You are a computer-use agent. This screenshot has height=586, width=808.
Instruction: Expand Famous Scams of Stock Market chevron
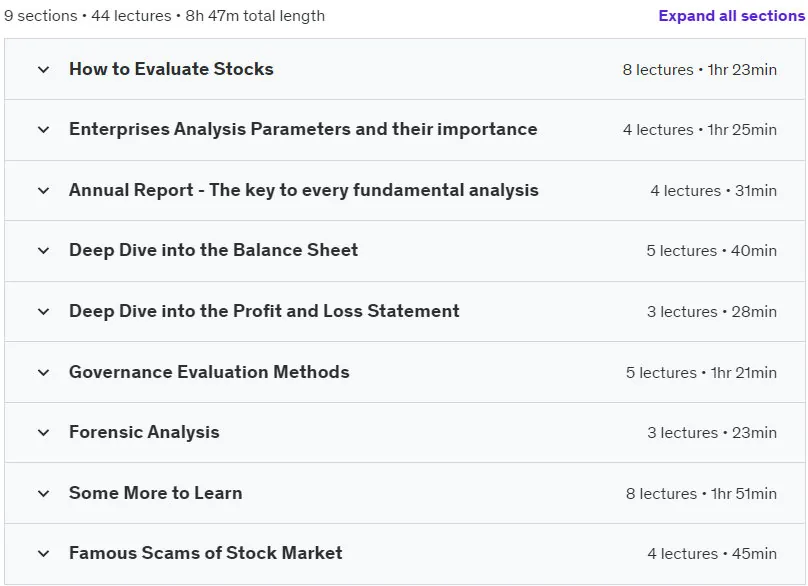coord(44,554)
